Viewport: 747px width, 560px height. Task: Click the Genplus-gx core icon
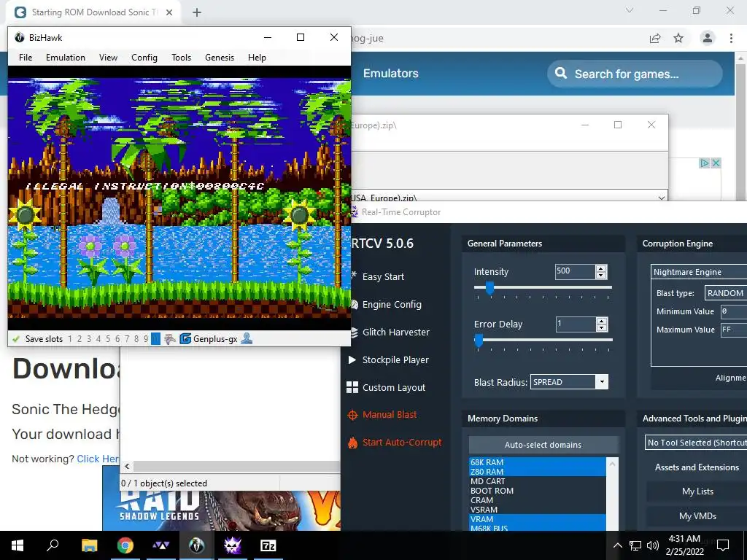[185, 339]
